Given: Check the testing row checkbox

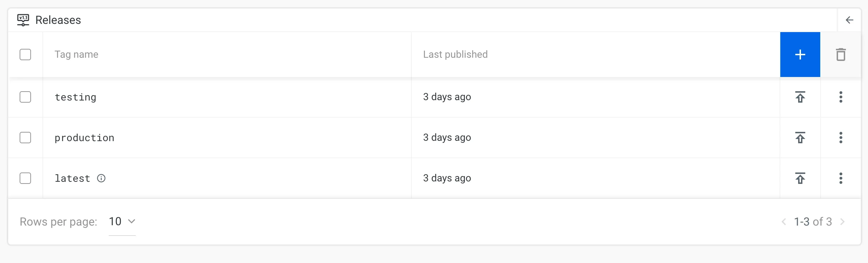Looking at the screenshot, I should click(25, 97).
